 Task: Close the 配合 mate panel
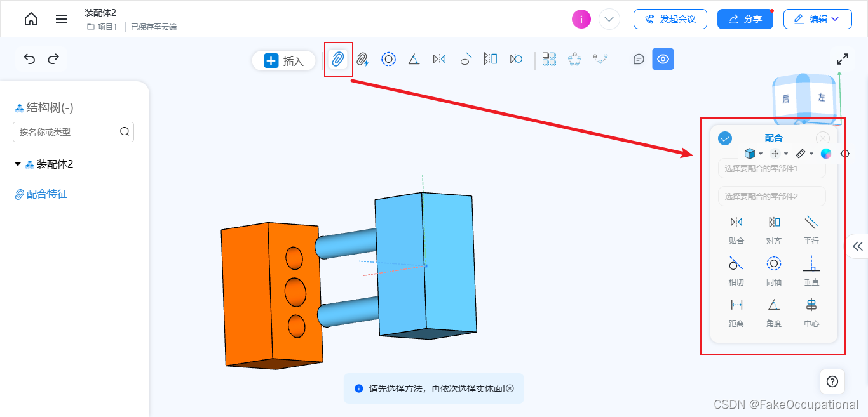click(x=823, y=138)
